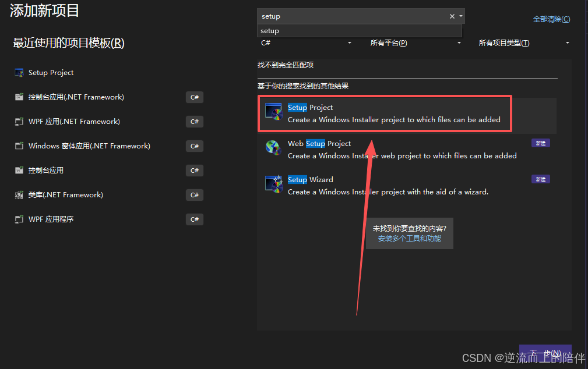Click the 新建 badge on Web Setup Project
Screen dimensions: 588x369
[540, 143]
